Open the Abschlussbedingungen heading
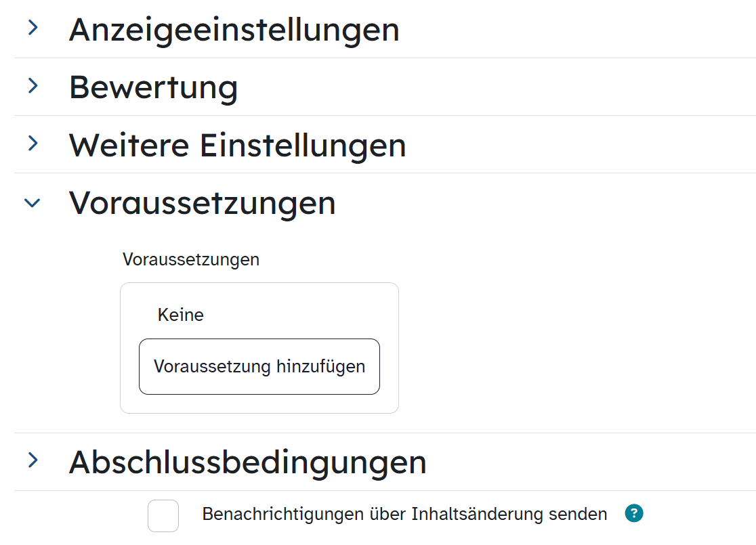 coord(247,462)
